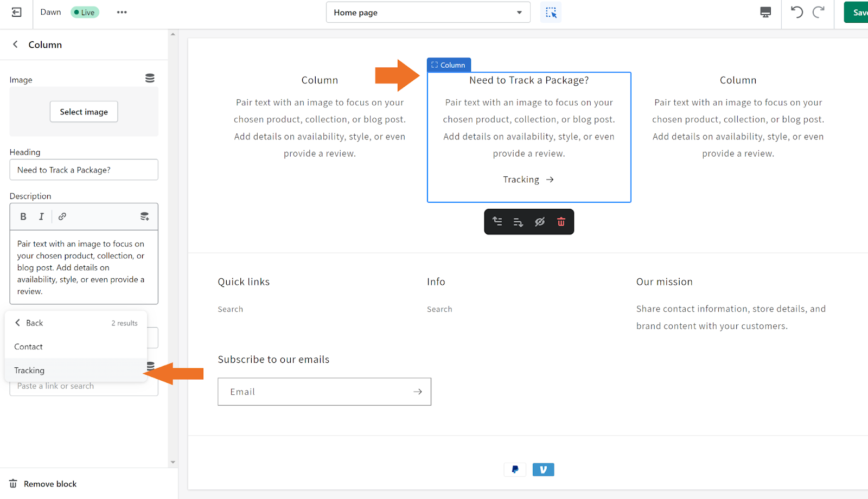Click the Live status badge
Image resolution: width=868 pixels, height=499 pixels.
(85, 12)
